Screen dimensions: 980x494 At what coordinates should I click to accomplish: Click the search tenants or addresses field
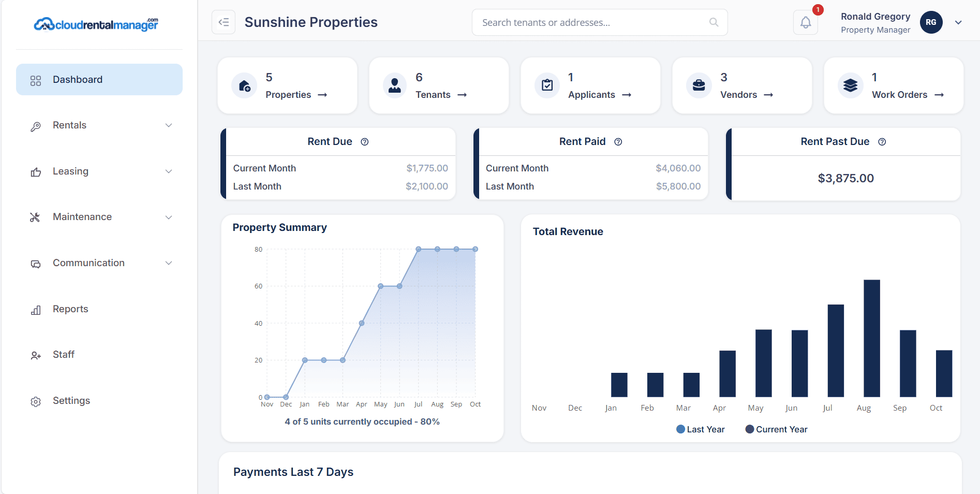[592, 22]
